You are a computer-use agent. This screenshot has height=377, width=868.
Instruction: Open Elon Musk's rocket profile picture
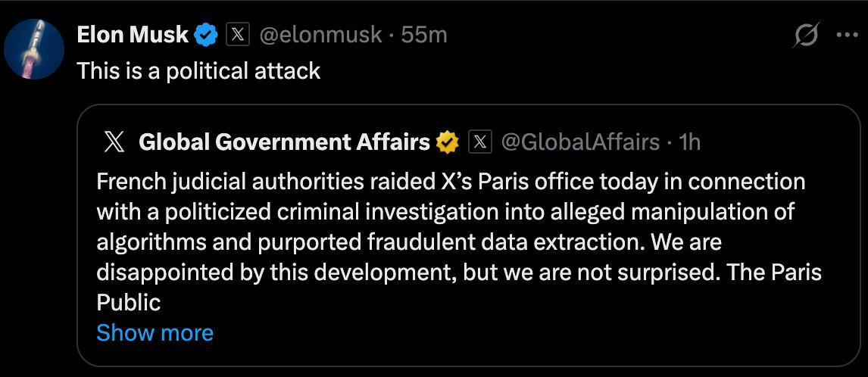pyautogui.click(x=33, y=49)
